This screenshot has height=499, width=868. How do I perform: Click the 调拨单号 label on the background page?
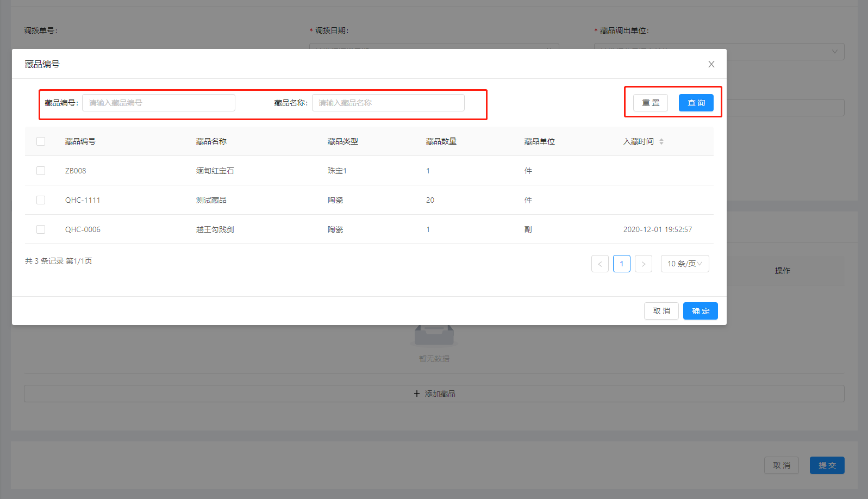coord(40,30)
